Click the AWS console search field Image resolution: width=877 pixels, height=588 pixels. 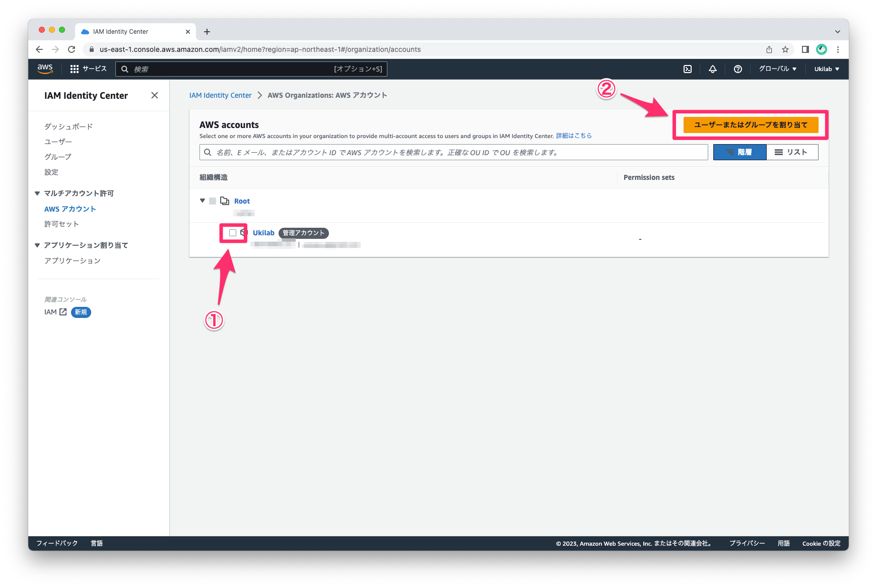pos(251,69)
